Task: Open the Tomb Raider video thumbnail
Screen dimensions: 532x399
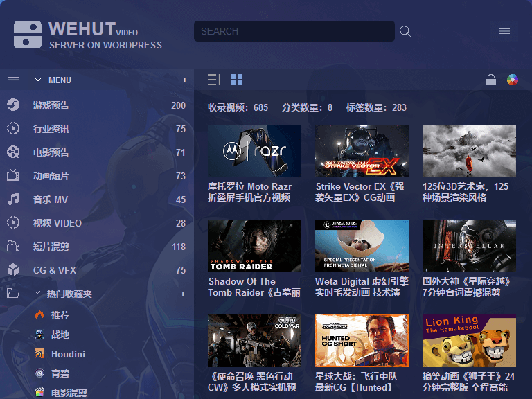Action: [254, 246]
